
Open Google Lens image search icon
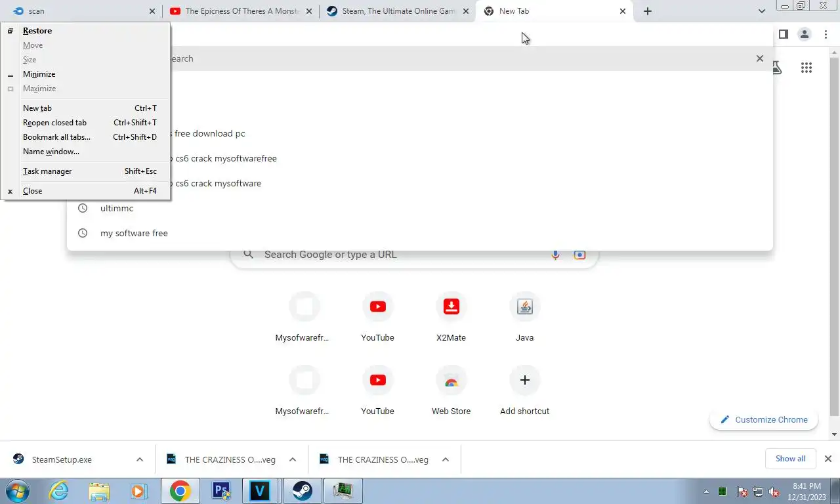coord(579,255)
